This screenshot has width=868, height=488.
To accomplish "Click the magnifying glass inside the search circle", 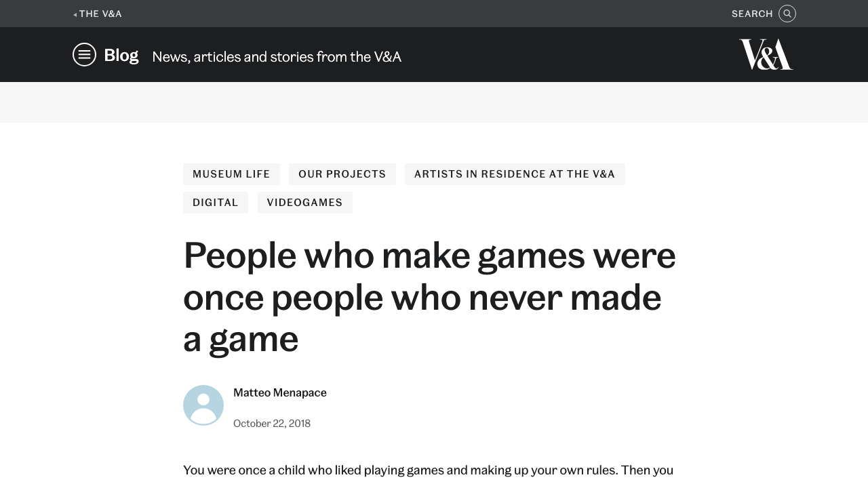I will point(787,14).
